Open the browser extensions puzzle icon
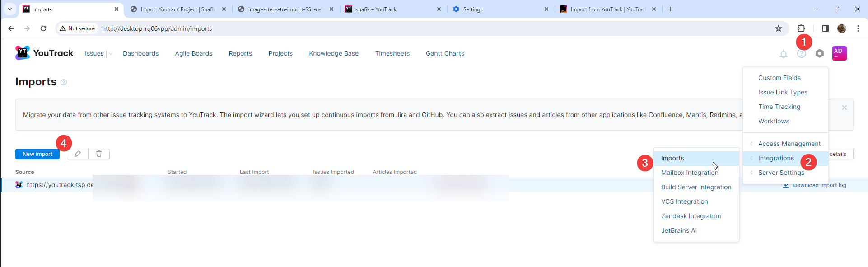Image resolution: width=868 pixels, height=267 pixels. coord(801,28)
